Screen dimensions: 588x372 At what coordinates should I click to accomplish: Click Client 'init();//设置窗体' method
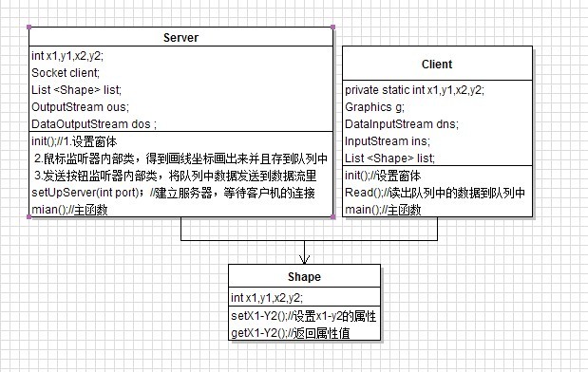click(383, 176)
